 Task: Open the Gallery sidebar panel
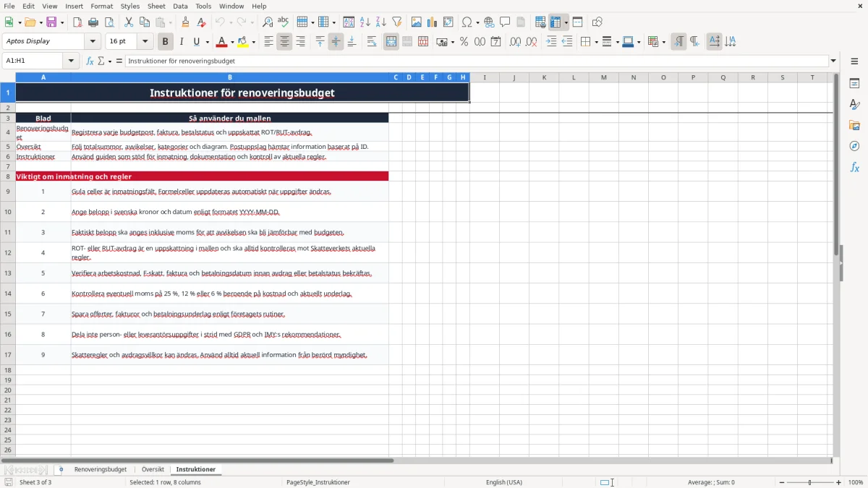(x=854, y=125)
